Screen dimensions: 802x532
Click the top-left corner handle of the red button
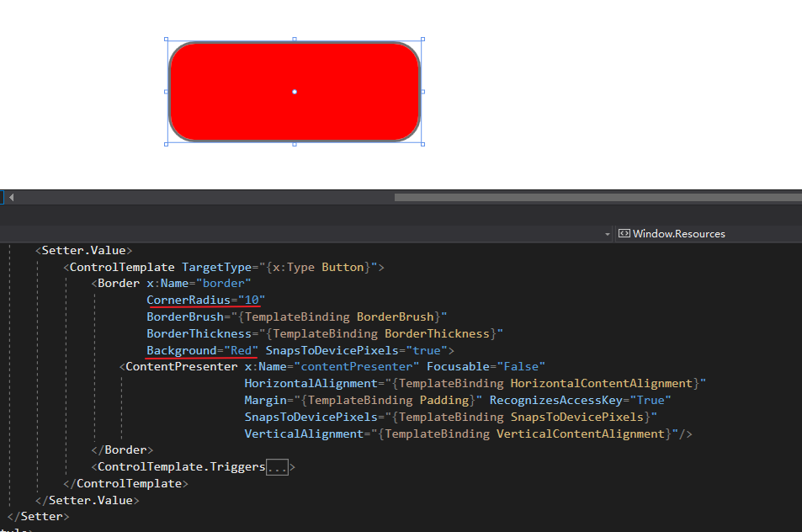click(167, 40)
